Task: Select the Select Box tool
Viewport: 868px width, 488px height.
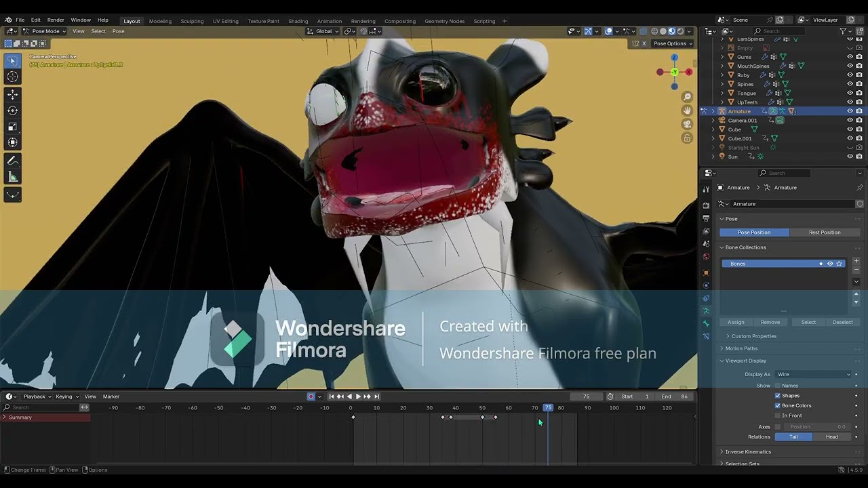Action: [12, 60]
